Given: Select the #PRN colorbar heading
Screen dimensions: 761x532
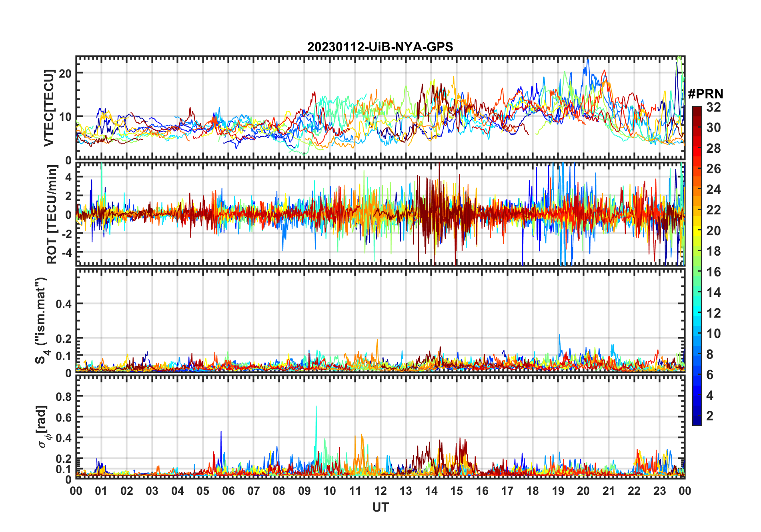Looking at the screenshot, I should (x=705, y=94).
